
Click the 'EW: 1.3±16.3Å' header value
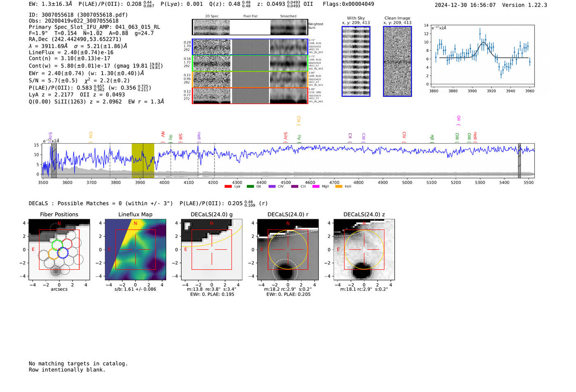(x=51, y=4)
